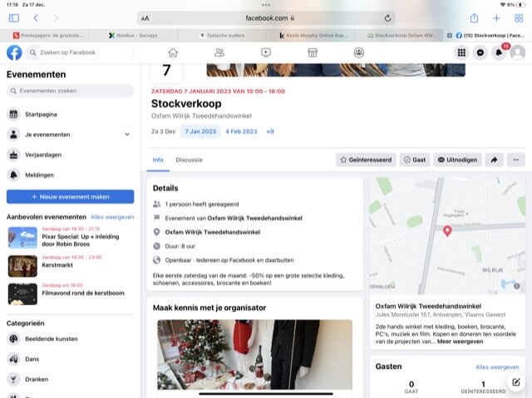This screenshot has width=532, height=398.
Task: Open notifications bell with badge
Action: (499, 52)
